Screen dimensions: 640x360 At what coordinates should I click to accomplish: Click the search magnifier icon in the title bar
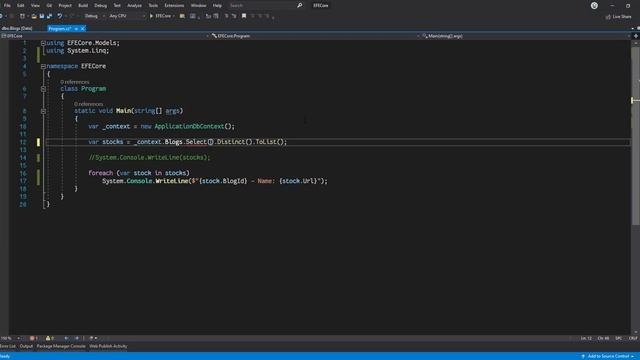300,5
